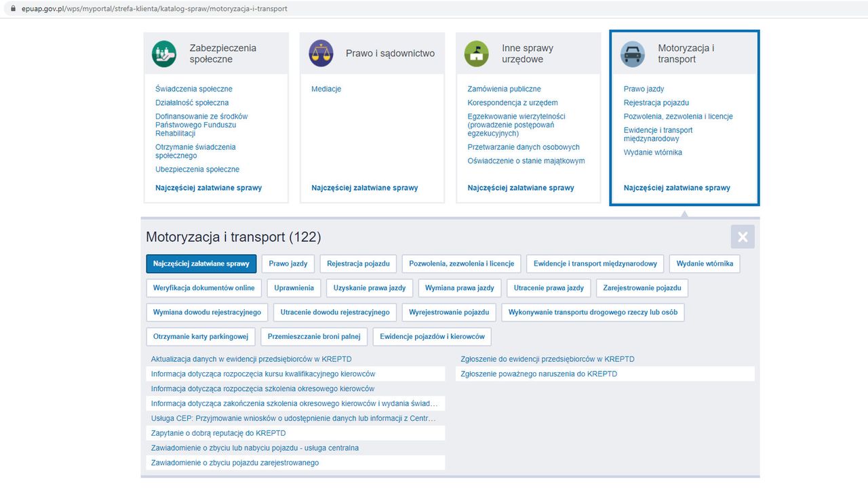The image size is (868, 488).
Task: Choose the Wymiana dowodu rejestracyjnego filter
Action: [x=207, y=312]
